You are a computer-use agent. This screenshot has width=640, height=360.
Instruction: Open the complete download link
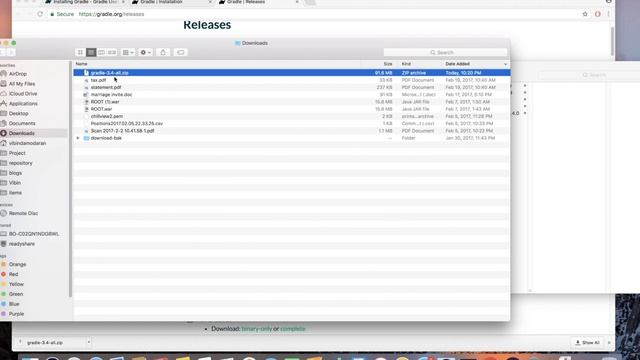point(293,329)
